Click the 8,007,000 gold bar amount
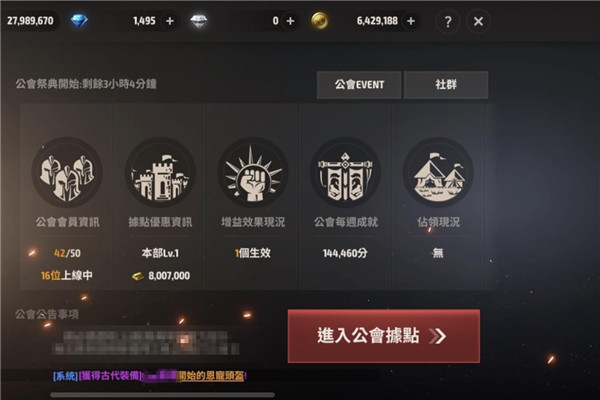600x400 pixels. click(x=169, y=276)
